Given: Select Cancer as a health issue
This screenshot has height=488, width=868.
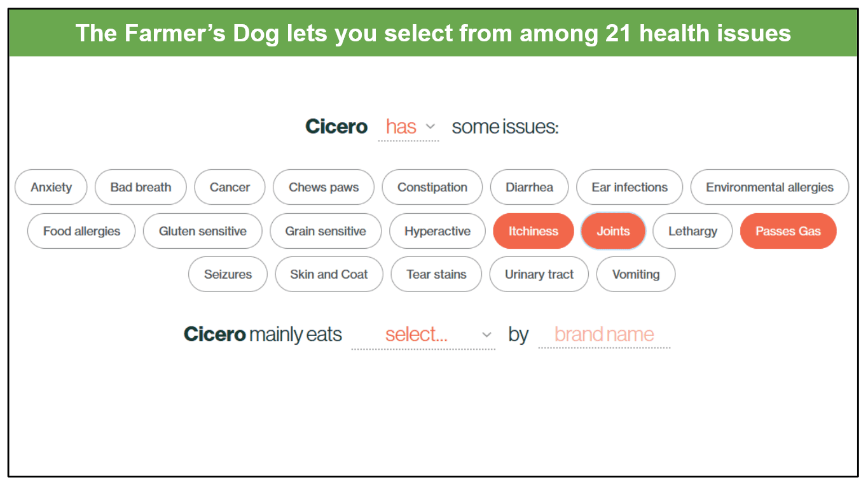Looking at the screenshot, I should (x=230, y=187).
